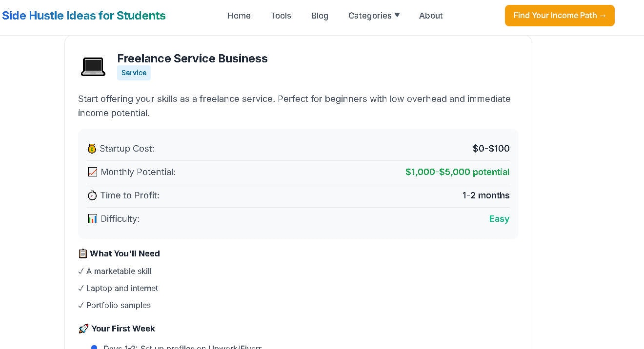Screen dimensions: 644x349
Task: Select the Freelance Service Business heading
Action: click(192, 58)
